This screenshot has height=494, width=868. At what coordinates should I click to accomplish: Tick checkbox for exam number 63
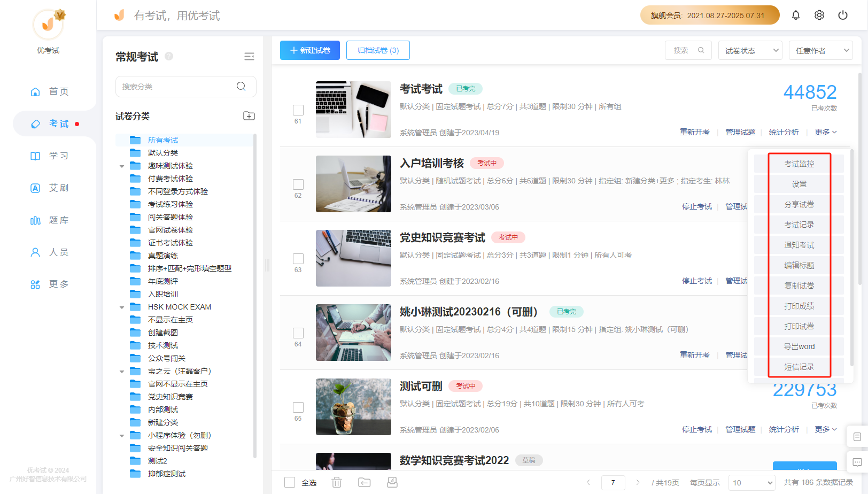[x=298, y=259]
